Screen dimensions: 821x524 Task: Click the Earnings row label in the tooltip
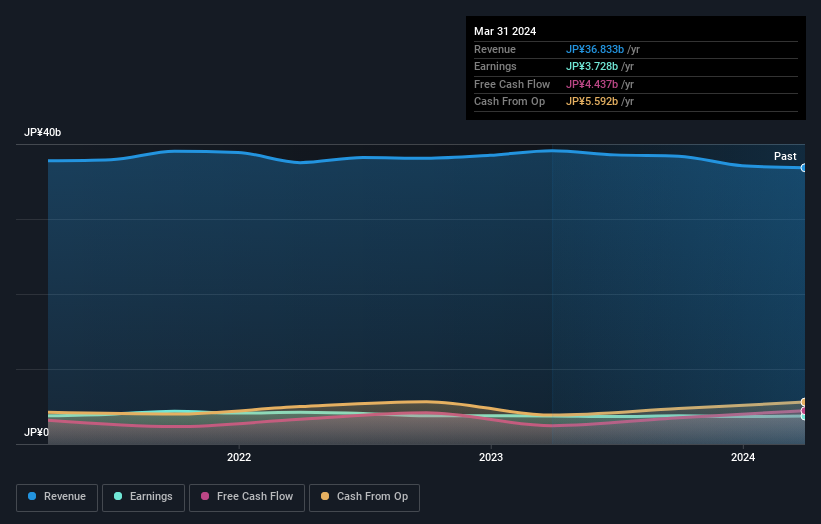495,66
